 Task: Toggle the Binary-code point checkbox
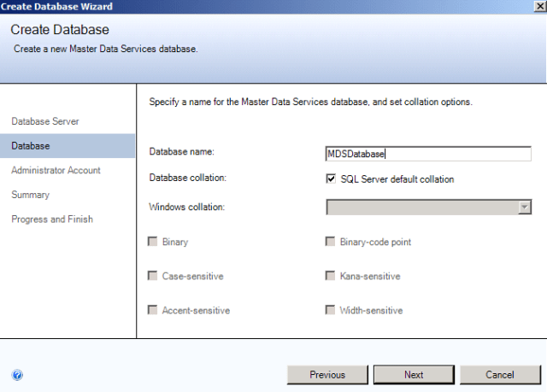click(x=330, y=242)
